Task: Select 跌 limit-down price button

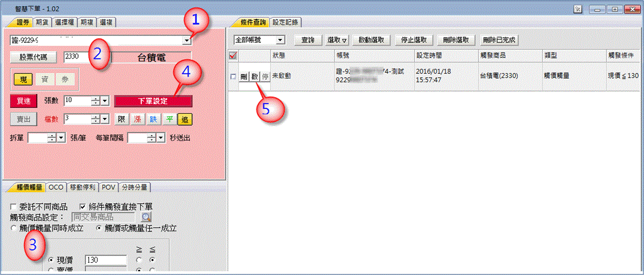Action: (154, 119)
